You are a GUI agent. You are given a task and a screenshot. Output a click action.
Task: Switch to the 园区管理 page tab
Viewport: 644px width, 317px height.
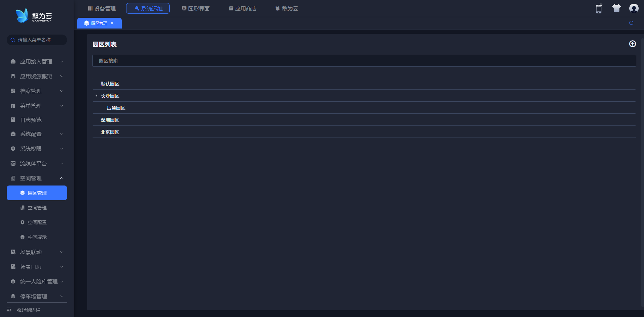tap(99, 23)
